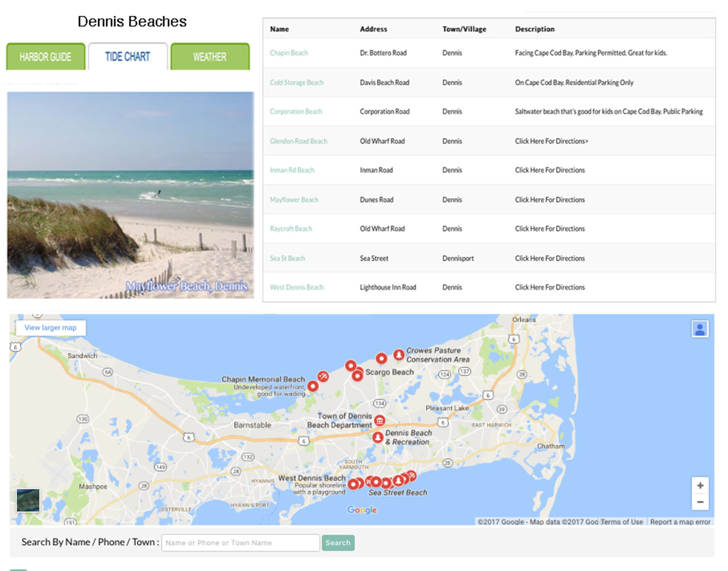Screen dimensions: 728x571
Task: Click the Chapin Memorial Beach map pin
Action: tap(313, 386)
